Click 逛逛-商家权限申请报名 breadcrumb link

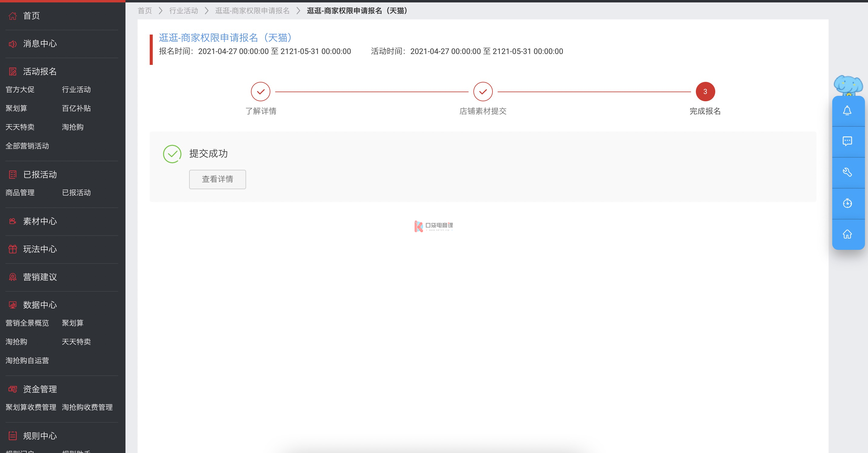point(252,11)
